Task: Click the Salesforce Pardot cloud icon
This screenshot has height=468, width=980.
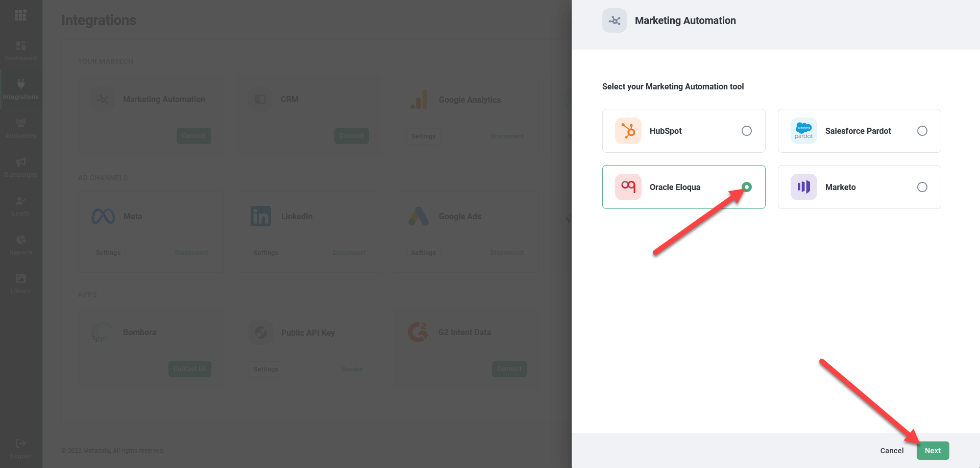Action: (x=804, y=131)
